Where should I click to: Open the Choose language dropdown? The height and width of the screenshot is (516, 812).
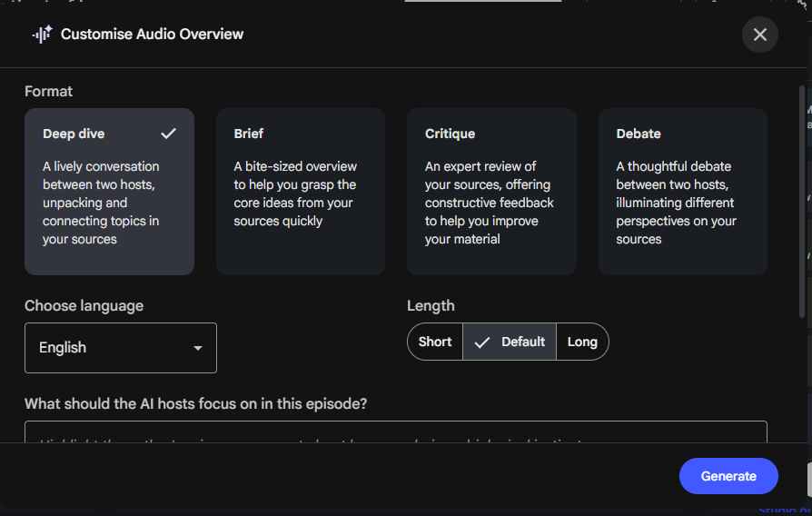121,348
